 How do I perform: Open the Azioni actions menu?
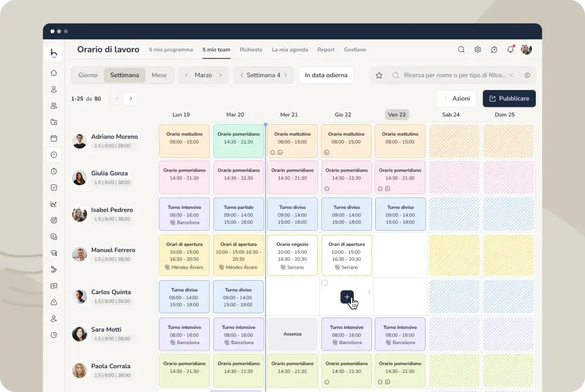(456, 99)
